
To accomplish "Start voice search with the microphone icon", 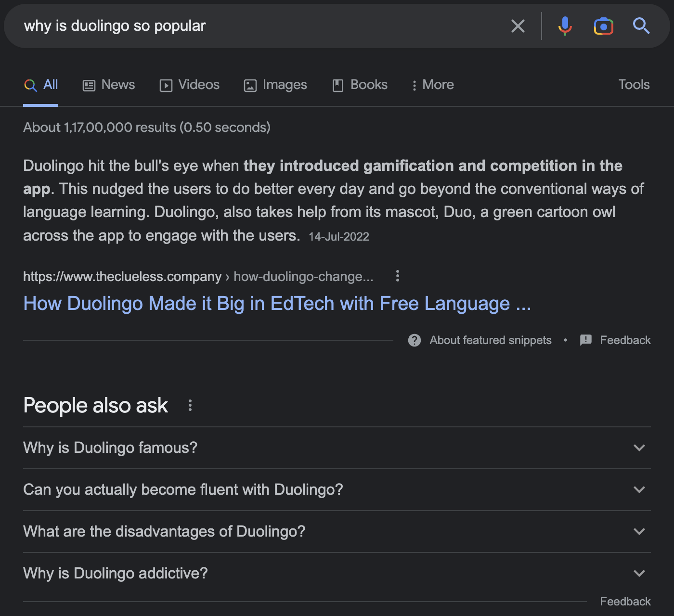I will click(x=565, y=26).
